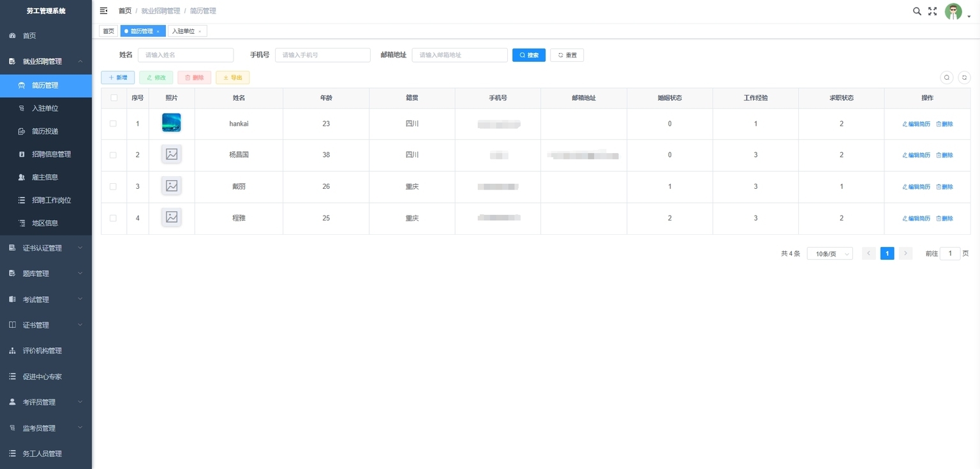Viewport: 980px width, 469px height.
Task: Switch to the 首页 tab
Action: pyautogui.click(x=108, y=31)
